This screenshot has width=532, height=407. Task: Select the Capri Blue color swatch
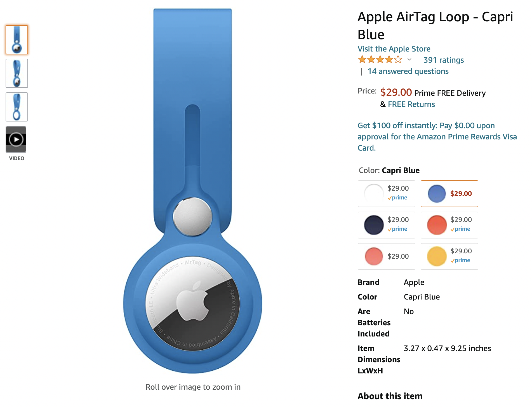[449, 194]
